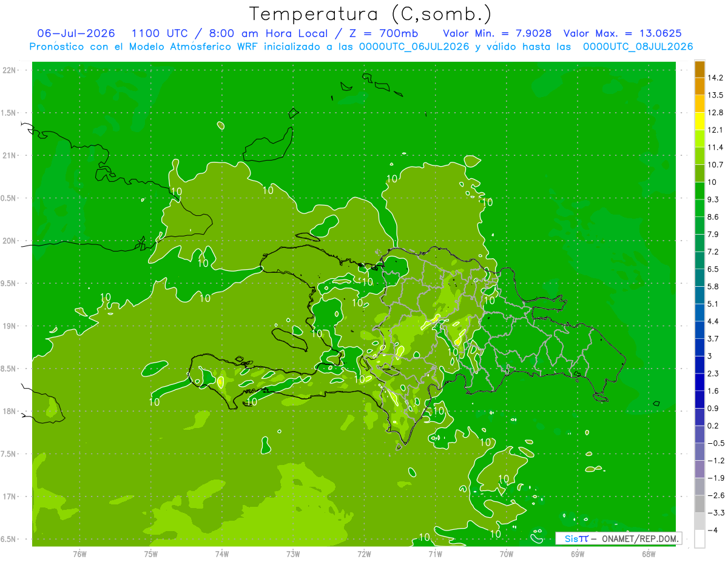Click the top orange swatch above 14.2
Screen dimensions: 728x562
(x=699, y=69)
